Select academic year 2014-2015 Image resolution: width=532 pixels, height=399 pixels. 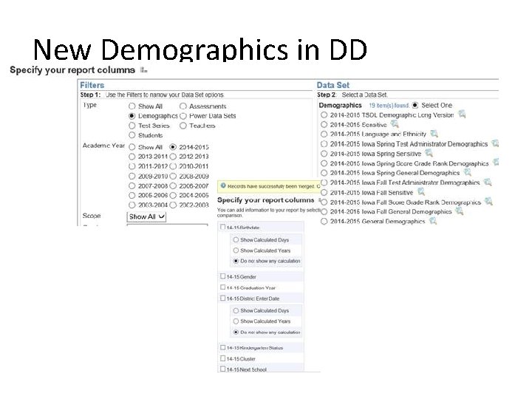[x=173, y=147]
